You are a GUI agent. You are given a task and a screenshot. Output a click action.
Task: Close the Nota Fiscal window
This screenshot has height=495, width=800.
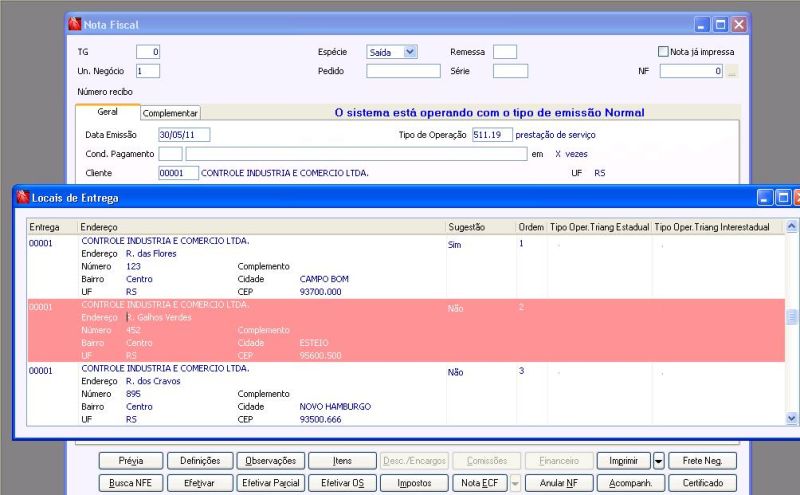(739, 24)
